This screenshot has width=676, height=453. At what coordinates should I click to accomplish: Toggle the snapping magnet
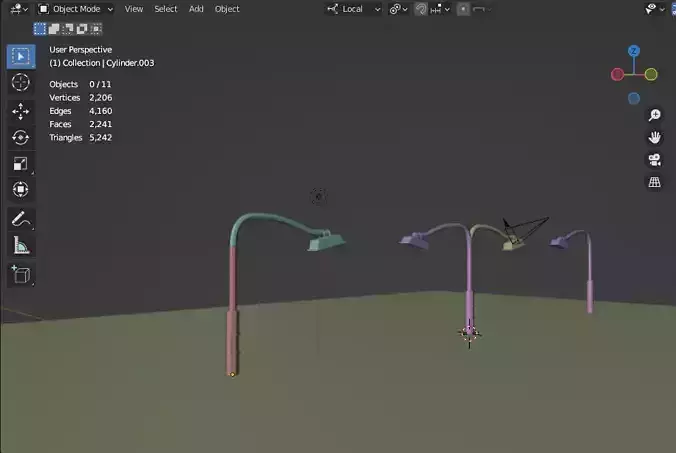421,9
